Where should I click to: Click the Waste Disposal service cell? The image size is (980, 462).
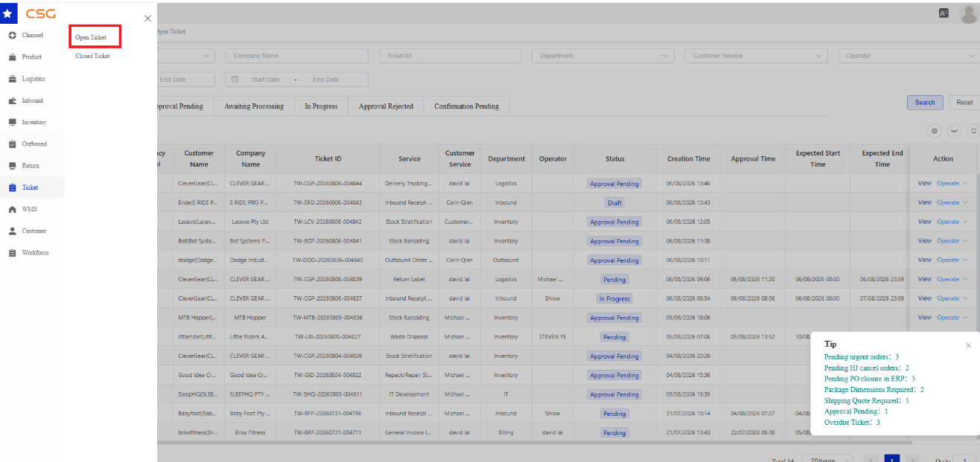(409, 337)
